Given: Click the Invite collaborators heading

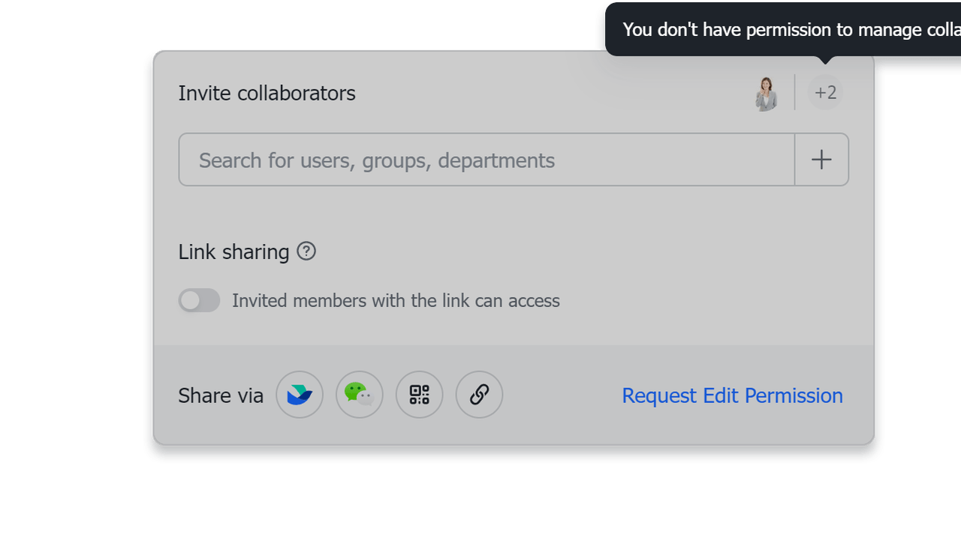Looking at the screenshot, I should pyautogui.click(x=267, y=93).
